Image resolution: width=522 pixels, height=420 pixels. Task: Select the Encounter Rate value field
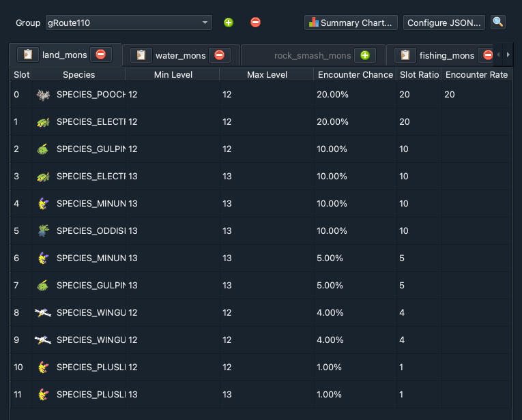pyautogui.click(x=476, y=95)
